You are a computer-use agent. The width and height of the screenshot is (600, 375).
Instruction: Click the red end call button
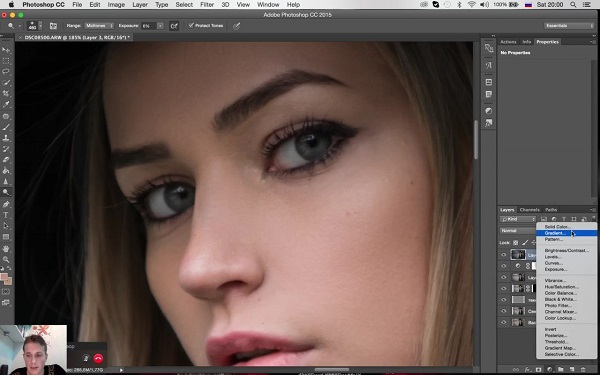(98, 359)
